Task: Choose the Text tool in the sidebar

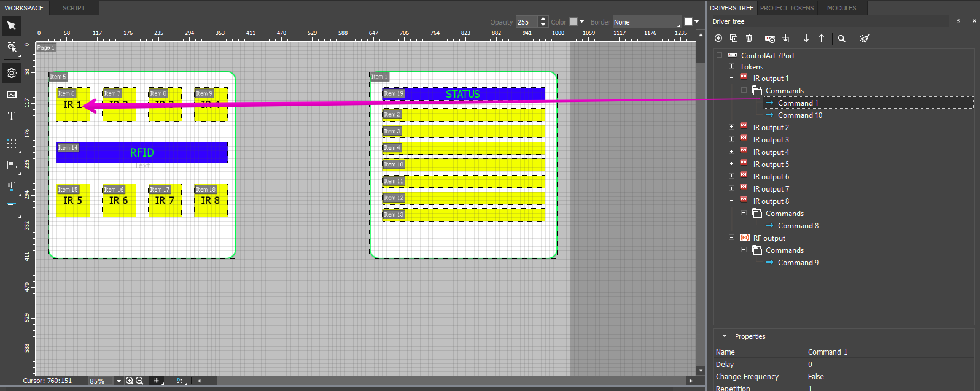Action: [11, 116]
